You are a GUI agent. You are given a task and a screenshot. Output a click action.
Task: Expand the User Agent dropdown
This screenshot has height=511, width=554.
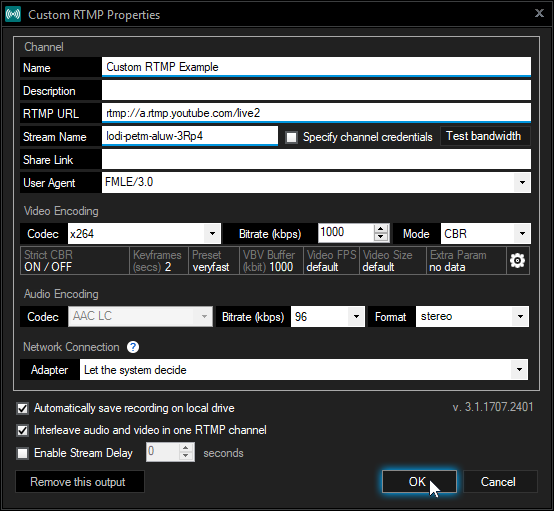click(522, 183)
